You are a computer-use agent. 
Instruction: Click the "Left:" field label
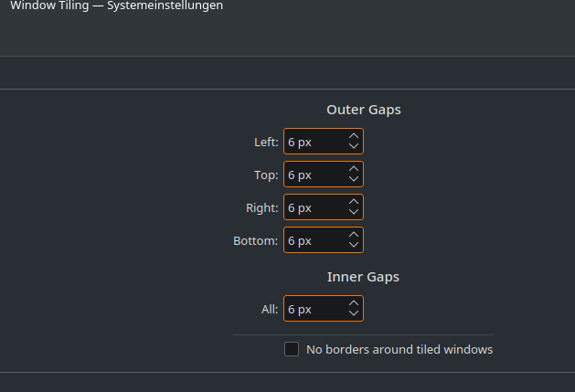click(266, 142)
